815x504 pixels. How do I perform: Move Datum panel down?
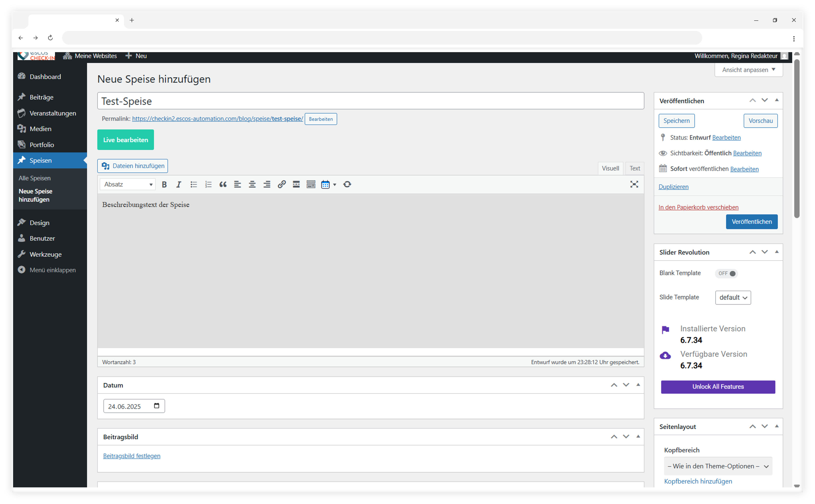[x=626, y=385]
